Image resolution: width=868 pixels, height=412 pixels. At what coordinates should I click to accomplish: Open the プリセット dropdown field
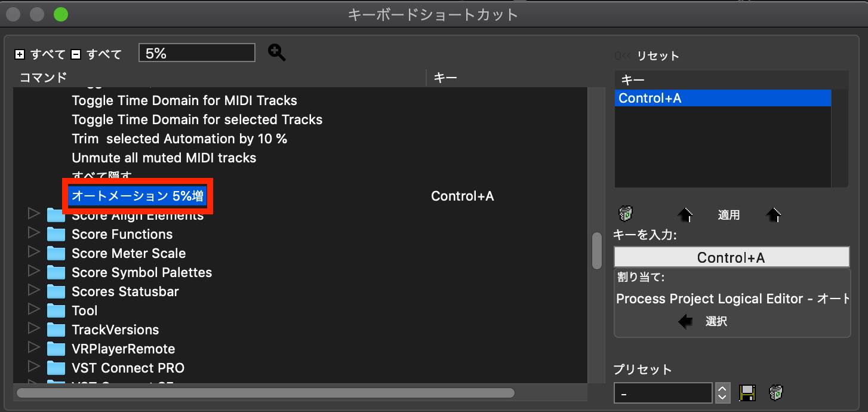663,393
